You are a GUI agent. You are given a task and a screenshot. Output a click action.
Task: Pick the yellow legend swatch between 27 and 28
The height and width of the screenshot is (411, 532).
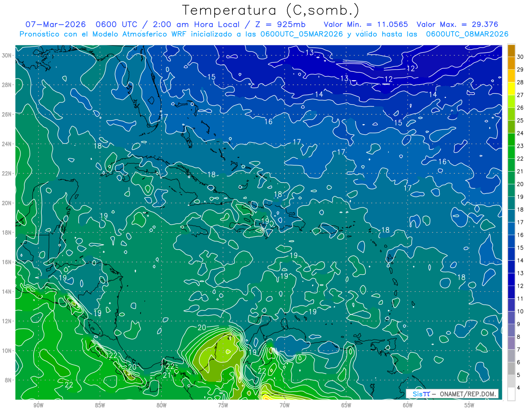511,89
